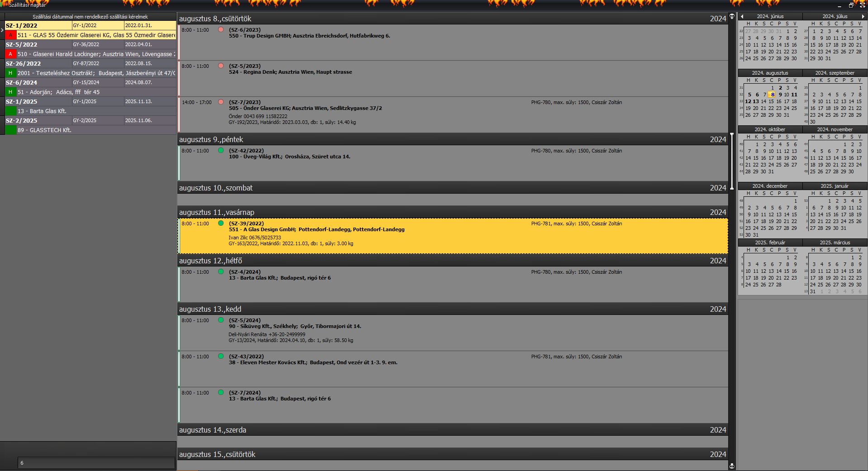This screenshot has width=868, height=471.
Task: Click the skull scroll-up icon
Action: pyautogui.click(x=732, y=17)
